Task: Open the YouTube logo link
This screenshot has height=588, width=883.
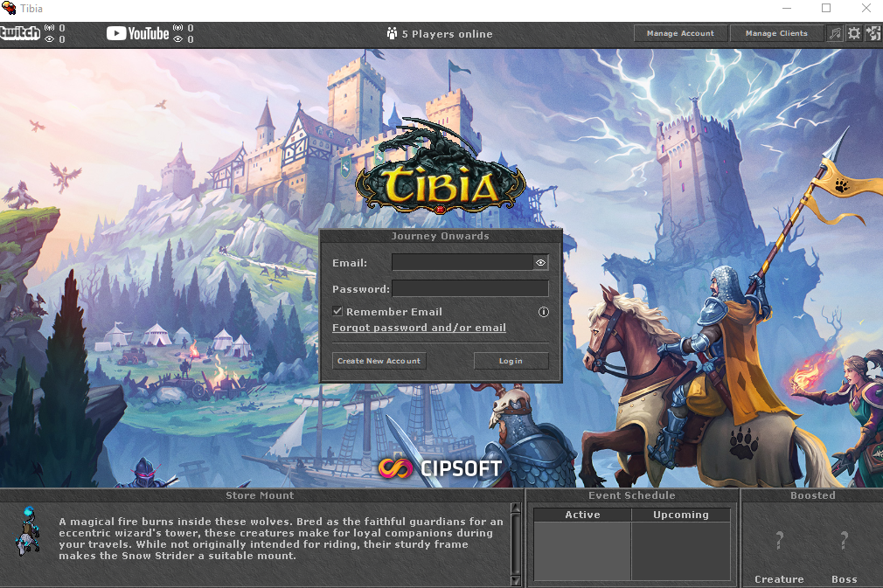Action: (x=138, y=34)
